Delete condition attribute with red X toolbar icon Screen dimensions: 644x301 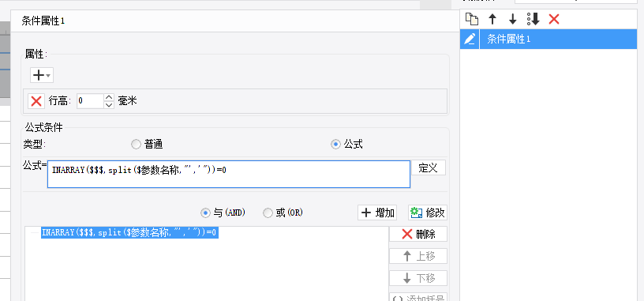554,19
